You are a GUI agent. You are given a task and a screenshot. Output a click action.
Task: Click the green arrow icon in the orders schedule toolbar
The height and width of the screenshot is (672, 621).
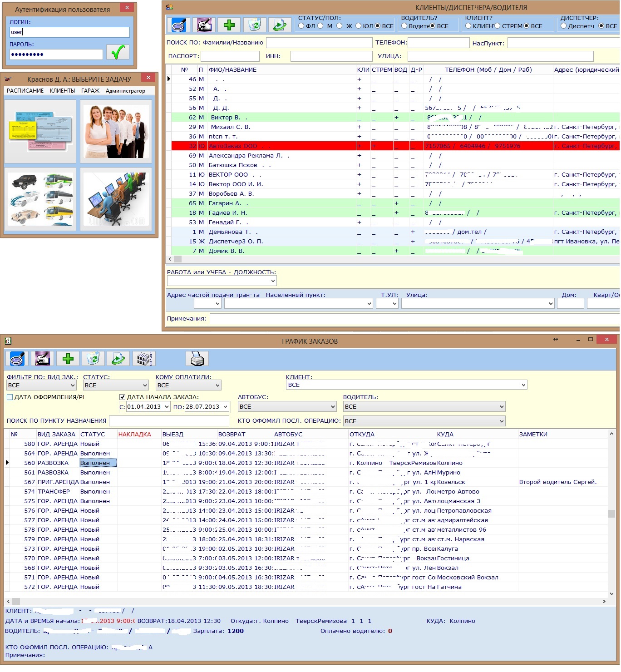pos(118,359)
